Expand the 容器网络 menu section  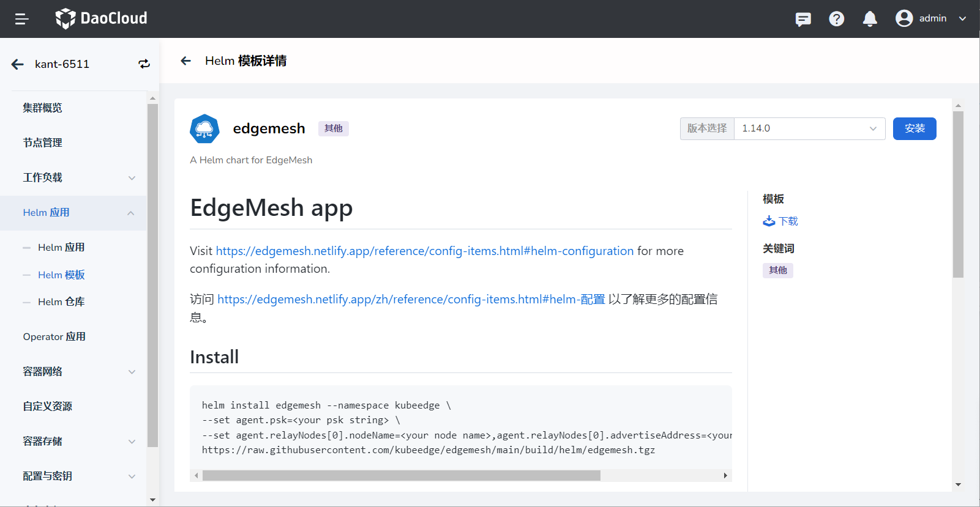(73, 371)
